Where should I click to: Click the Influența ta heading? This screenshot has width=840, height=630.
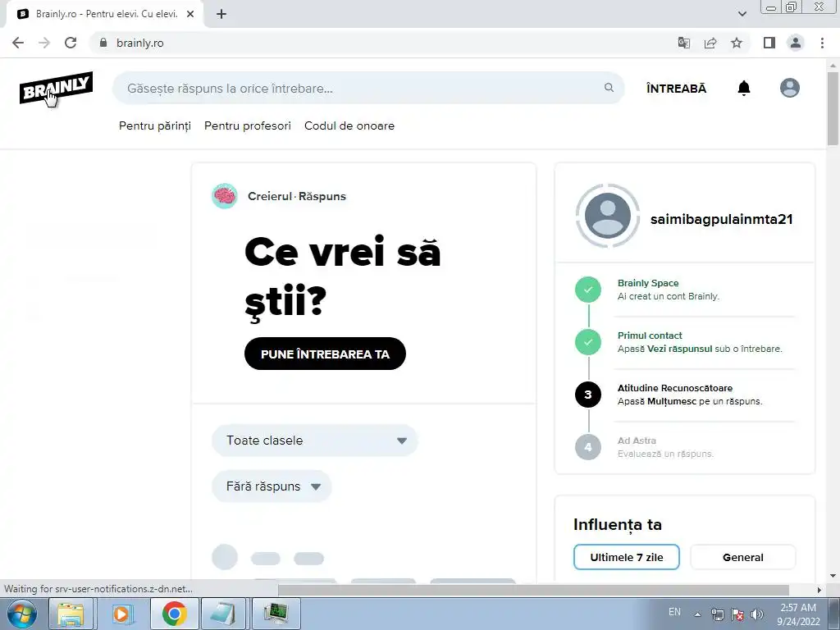[617, 524]
